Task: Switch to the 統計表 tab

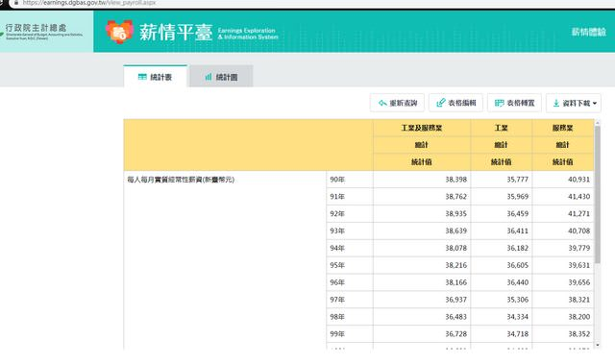Action: 156,77
